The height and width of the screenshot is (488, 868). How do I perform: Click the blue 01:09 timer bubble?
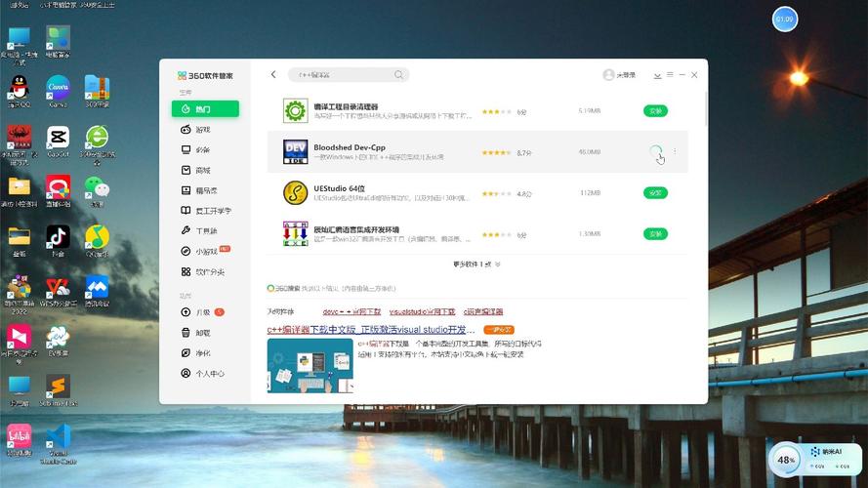(x=784, y=20)
